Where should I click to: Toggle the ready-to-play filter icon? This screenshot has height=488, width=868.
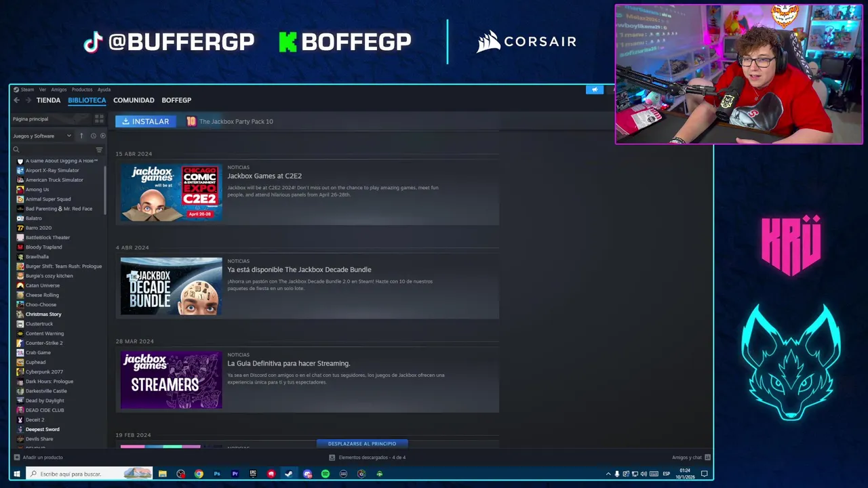103,136
